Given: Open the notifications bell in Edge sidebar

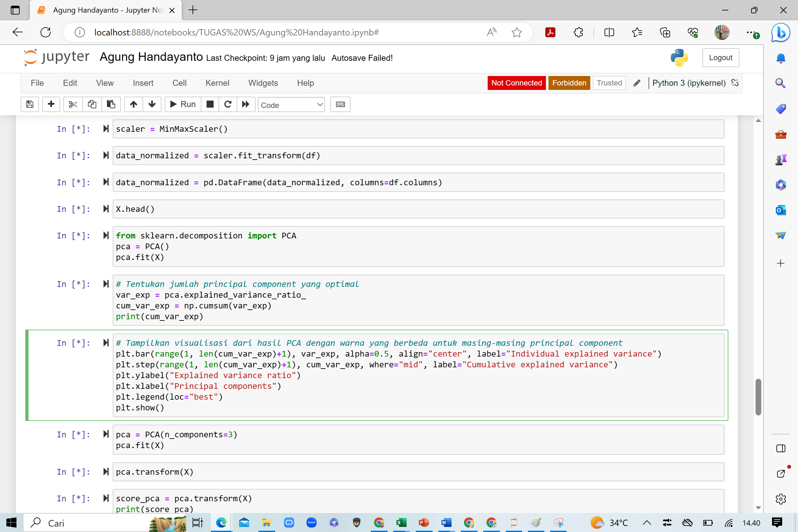Looking at the screenshot, I should [x=780, y=58].
